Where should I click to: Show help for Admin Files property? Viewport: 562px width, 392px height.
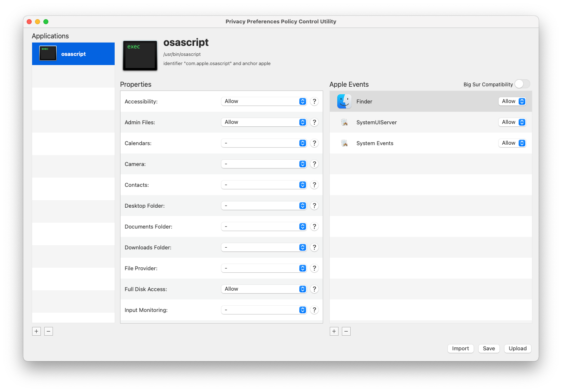click(314, 122)
